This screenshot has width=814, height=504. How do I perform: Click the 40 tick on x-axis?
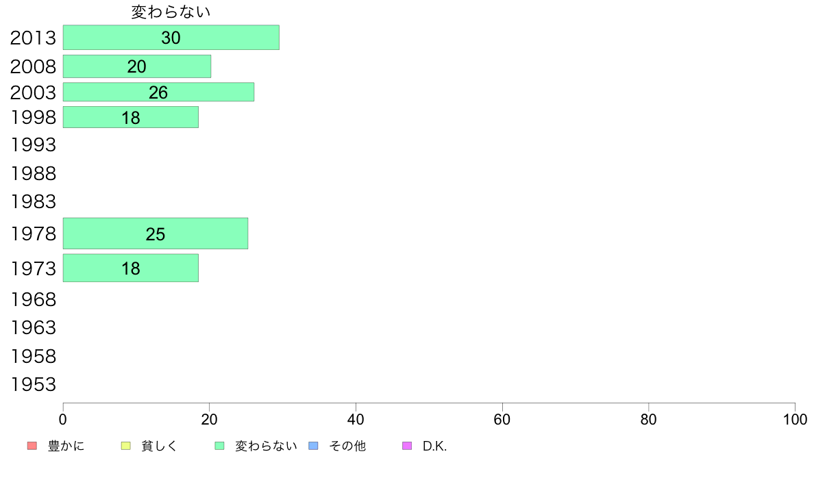click(x=356, y=419)
